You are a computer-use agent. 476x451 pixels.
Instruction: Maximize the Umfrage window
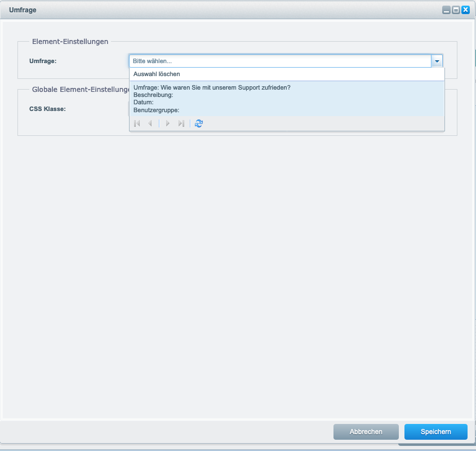coord(456,10)
